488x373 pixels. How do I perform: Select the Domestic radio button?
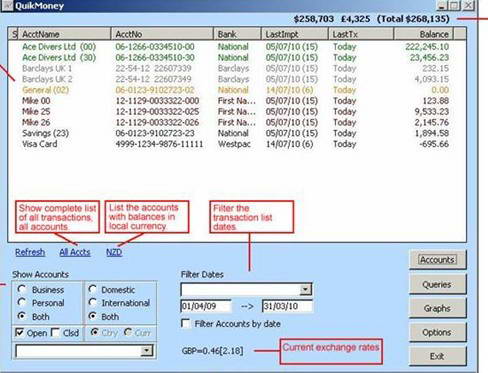point(93,289)
